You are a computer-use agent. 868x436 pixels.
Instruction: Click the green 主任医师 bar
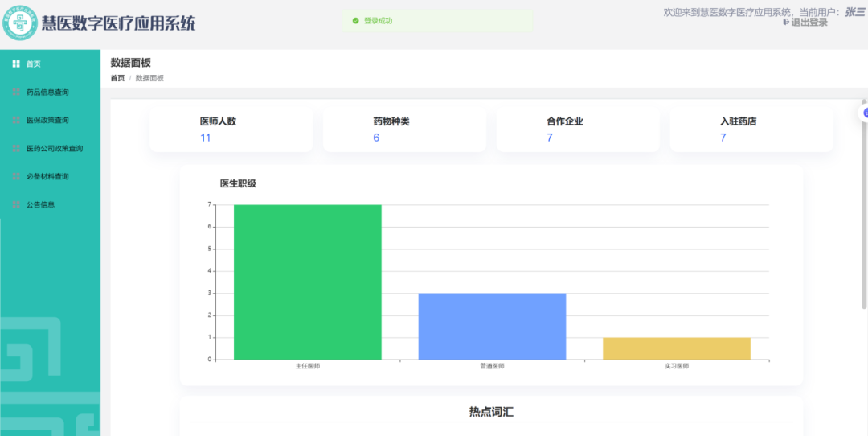click(308, 282)
